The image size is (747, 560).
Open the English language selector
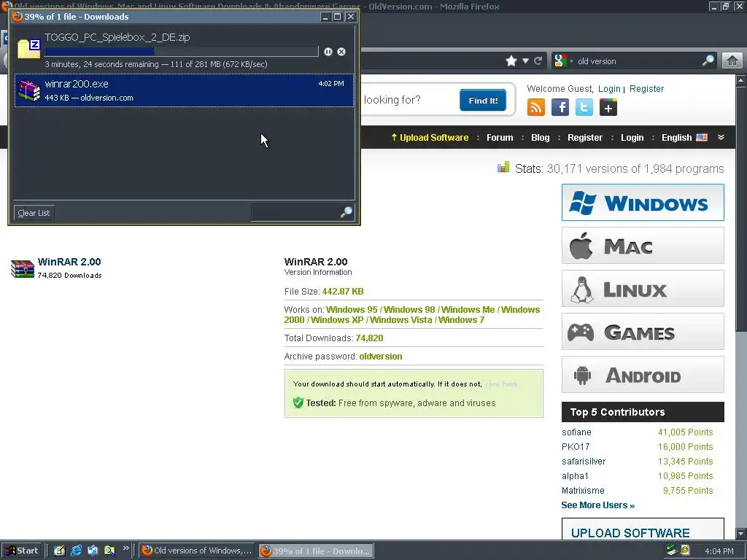click(x=684, y=138)
